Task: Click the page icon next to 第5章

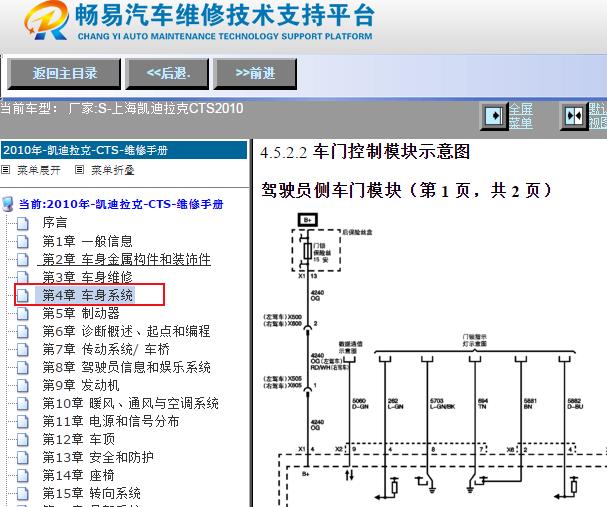Action: pos(23,314)
